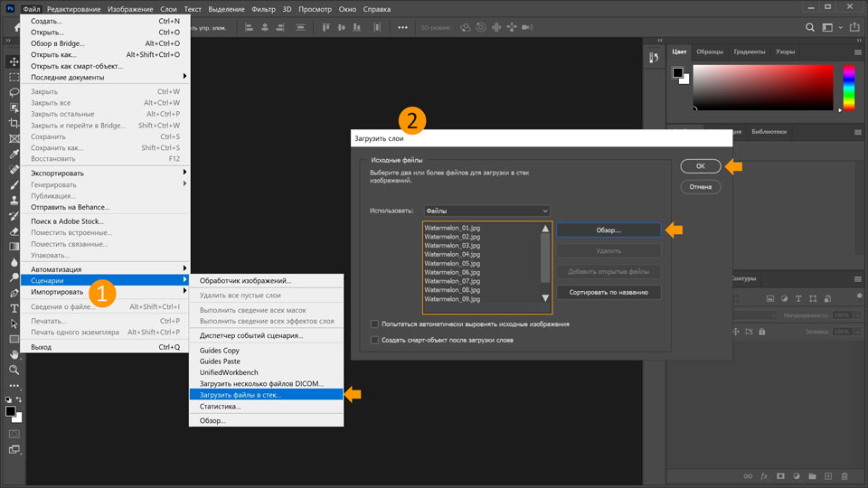
Task: Select the Horizontal Type tool
Action: pyautogui.click(x=14, y=308)
